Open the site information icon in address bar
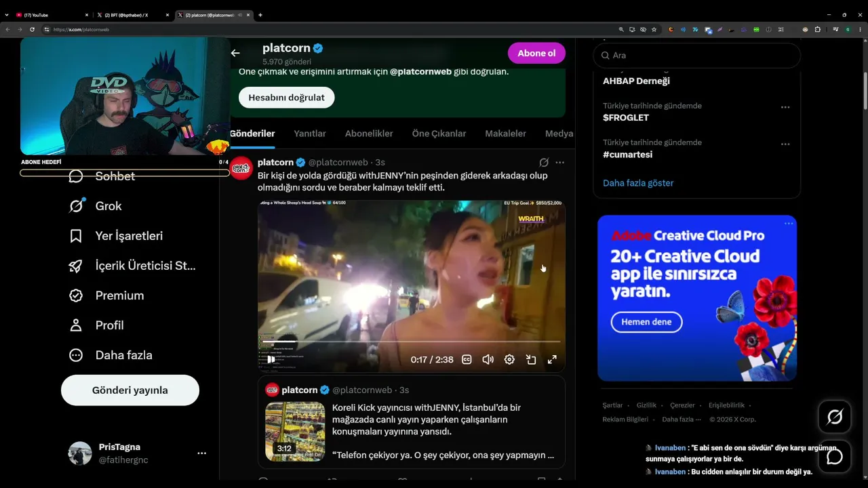The width and height of the screenshot is (868, 488). 47,30
